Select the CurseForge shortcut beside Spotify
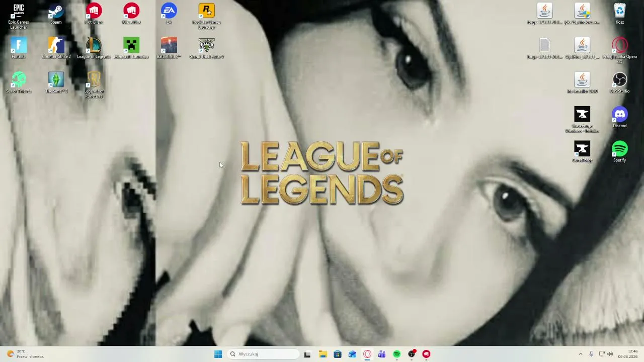 (x=582, y=152)
